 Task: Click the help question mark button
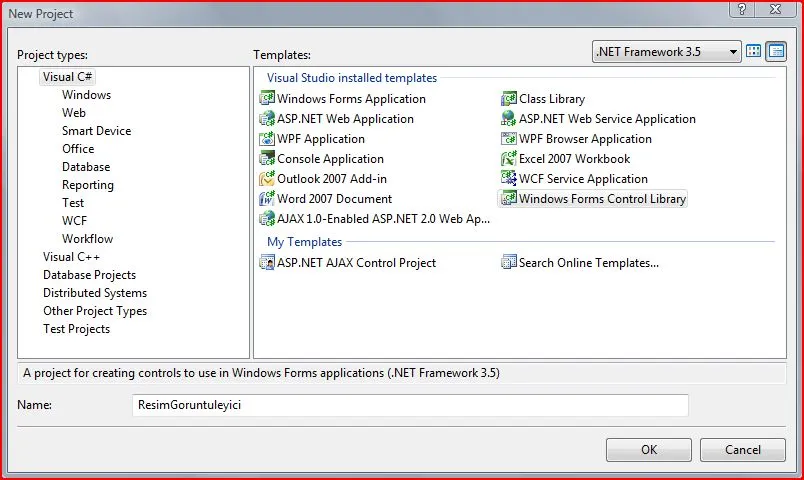[x=741, y=9]
